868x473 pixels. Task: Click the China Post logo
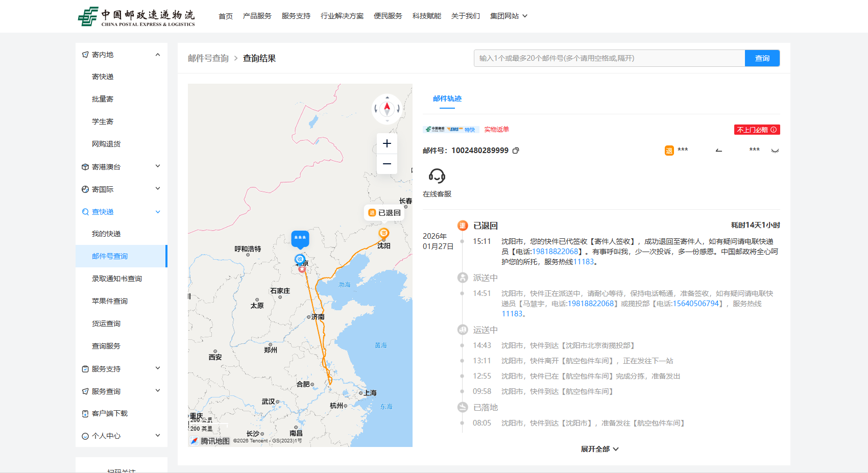coord(136,16)
